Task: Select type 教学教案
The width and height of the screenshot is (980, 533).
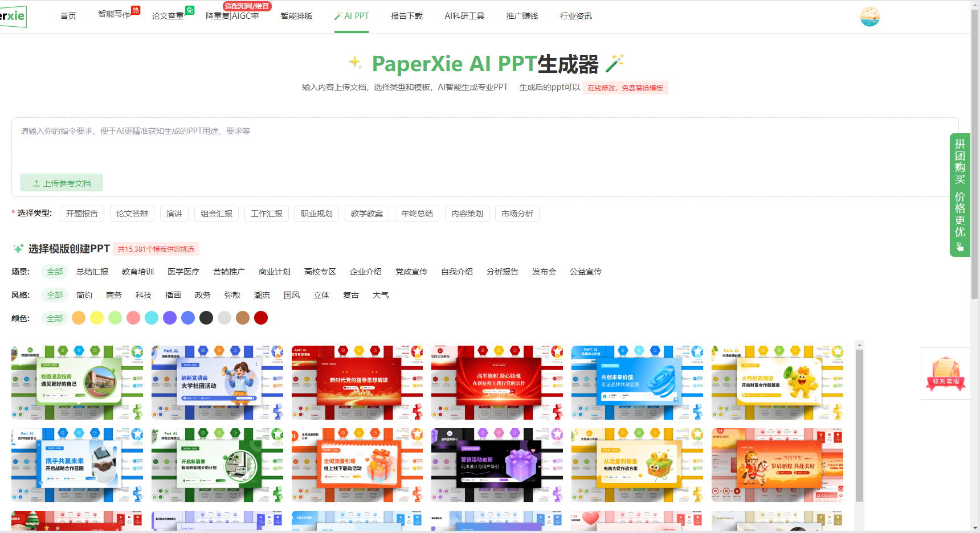Action: 367,214
